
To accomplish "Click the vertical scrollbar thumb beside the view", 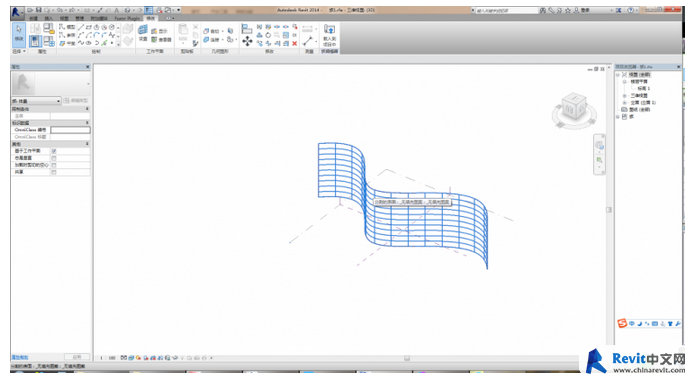I will [x=609, y=210].
